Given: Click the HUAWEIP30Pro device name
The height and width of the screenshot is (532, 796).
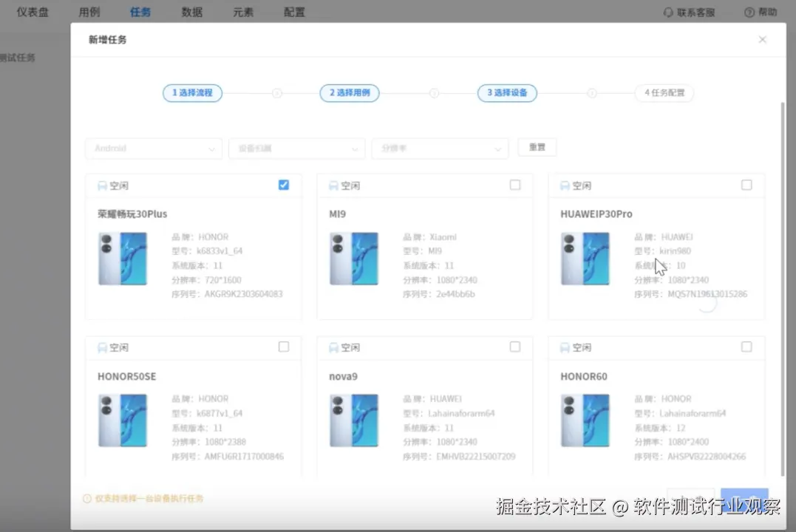Looking at the screenshot, I should [x=596, y=214].
